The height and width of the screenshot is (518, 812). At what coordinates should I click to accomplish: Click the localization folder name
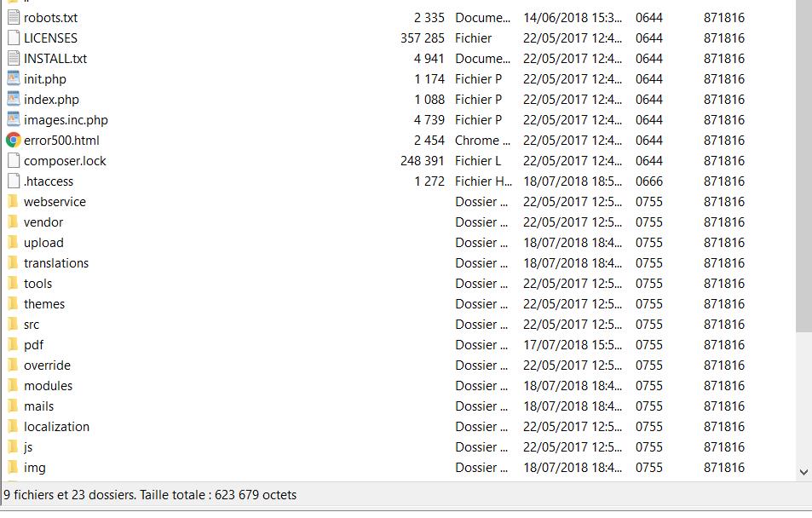pos(56,427)
